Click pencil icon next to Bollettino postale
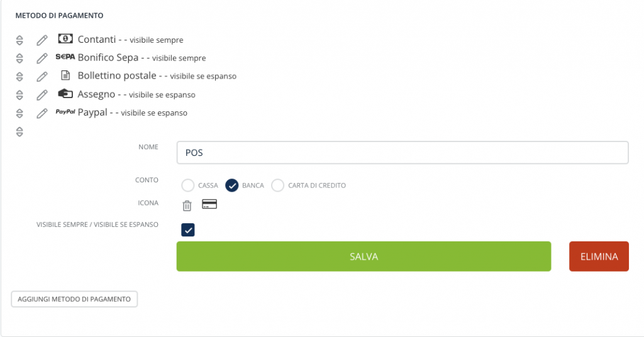The height and width of the screenshot is (337, 644). coord(42,76)
